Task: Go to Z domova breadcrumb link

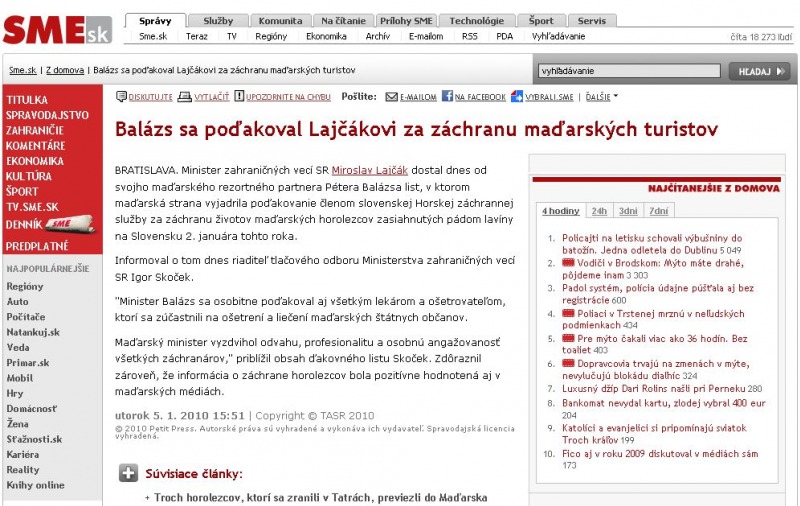Action: [x=65, y=70]
